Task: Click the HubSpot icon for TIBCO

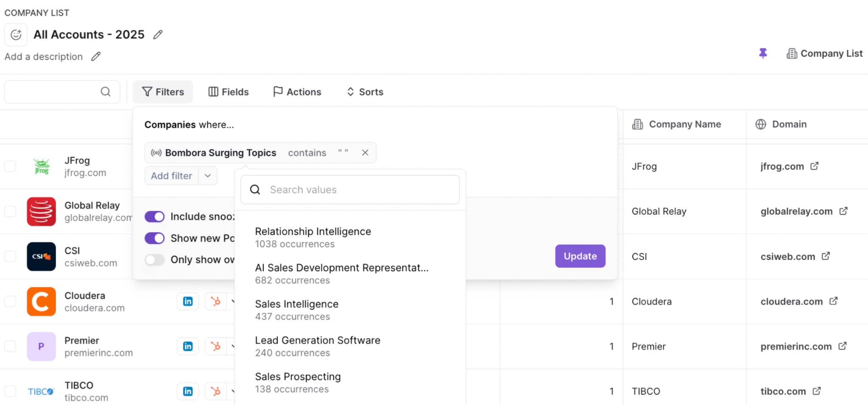Action: [x=216, y=391]
